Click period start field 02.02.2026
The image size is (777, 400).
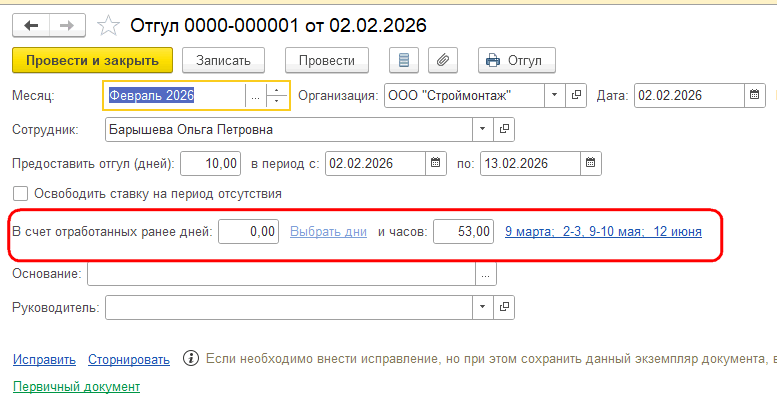click(x=376, y=164)
